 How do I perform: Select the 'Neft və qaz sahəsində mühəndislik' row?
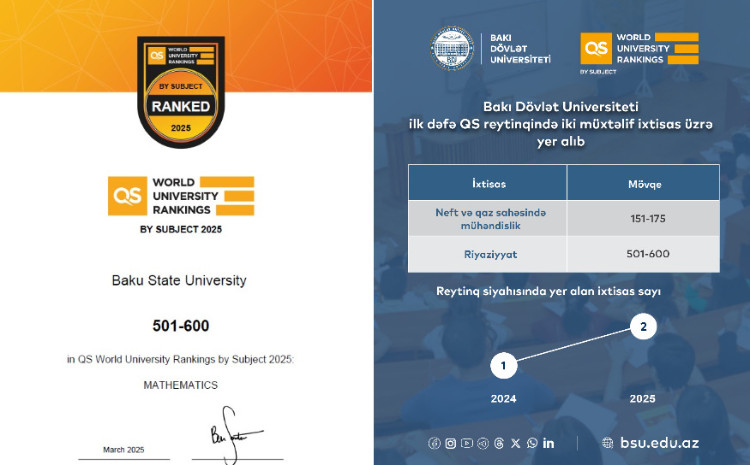pos(563,218)
